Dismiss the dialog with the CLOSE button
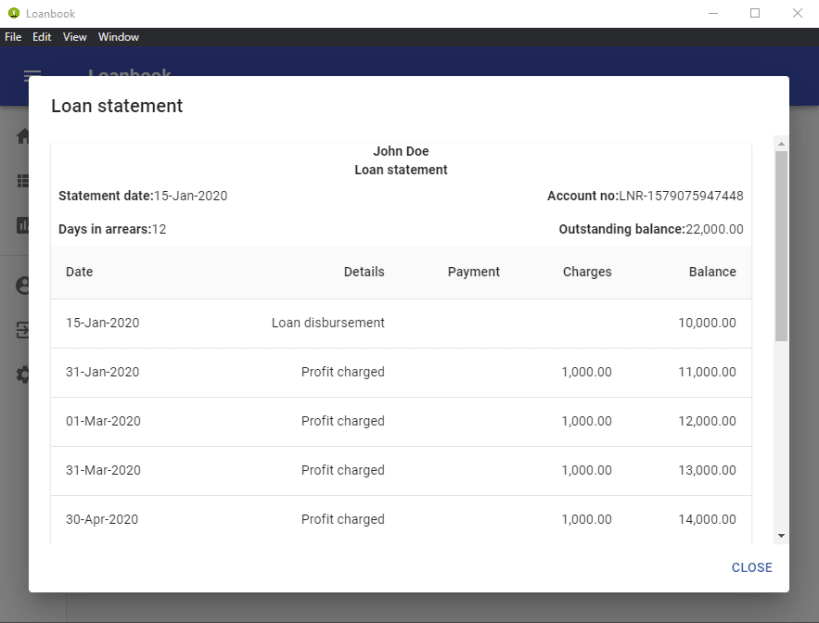 tap(751, 567)
